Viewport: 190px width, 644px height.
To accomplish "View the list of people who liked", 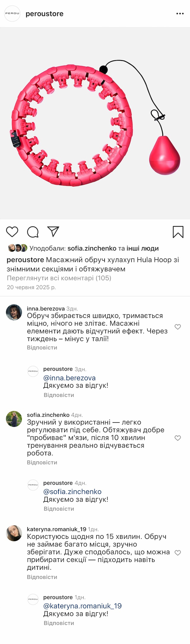I will 142,249.
